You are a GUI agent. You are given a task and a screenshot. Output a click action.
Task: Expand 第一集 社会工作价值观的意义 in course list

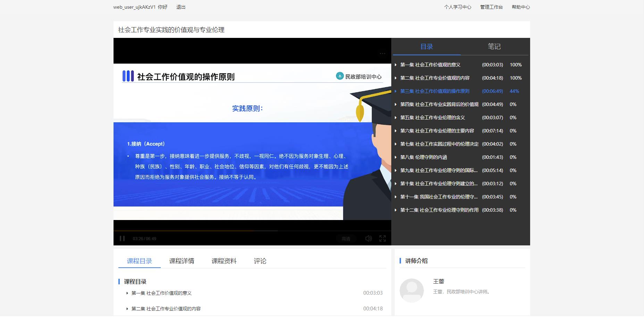[127, 293]
